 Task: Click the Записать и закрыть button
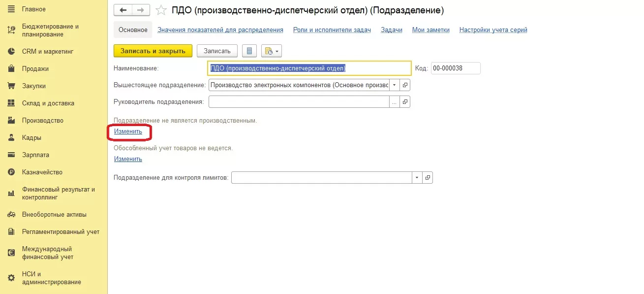pos(153,51)
